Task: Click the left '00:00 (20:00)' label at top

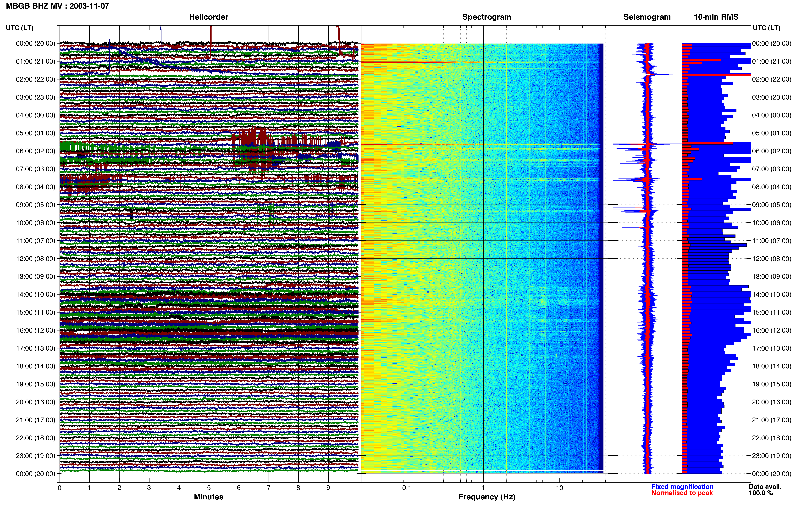Action: [x=36, y=43]
